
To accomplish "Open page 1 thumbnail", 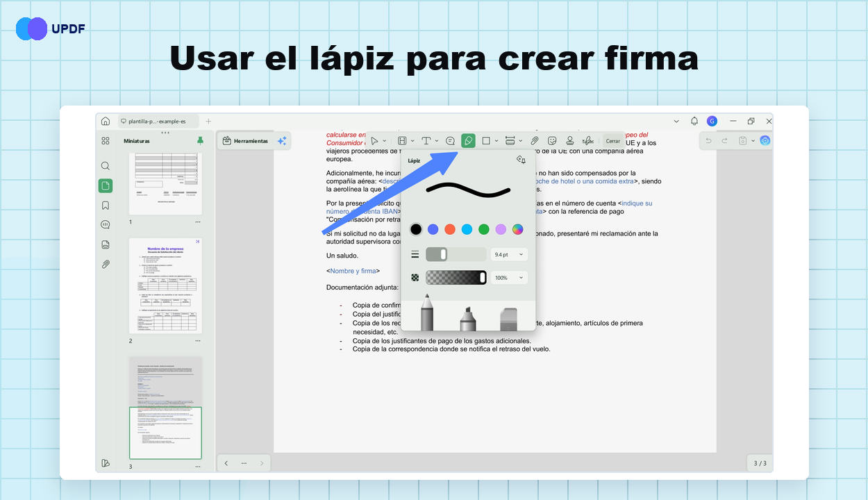I will tap(165, 183).
